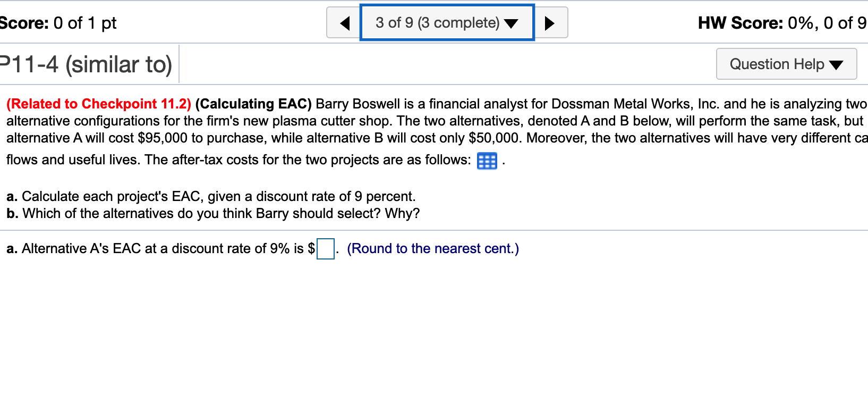Screen dimensions: 868x402
Task: Click the 'Score: 0 of 1 pt' label
Action: coord(57,23)
